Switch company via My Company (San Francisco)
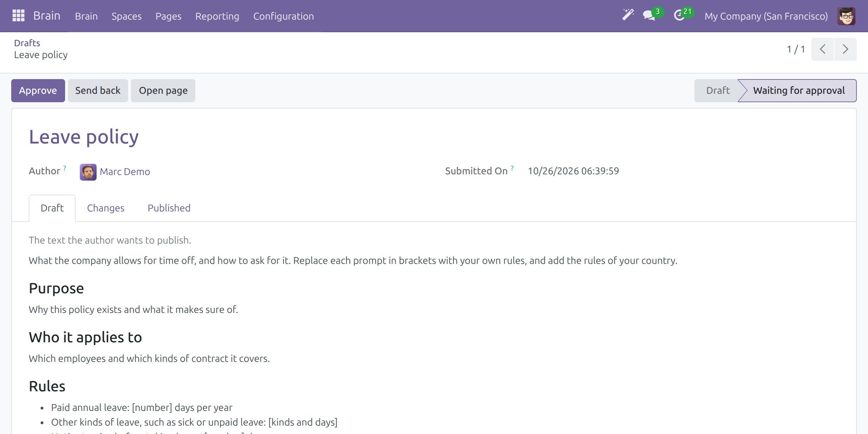Viewport: 868px width, 434px height. 766,16
